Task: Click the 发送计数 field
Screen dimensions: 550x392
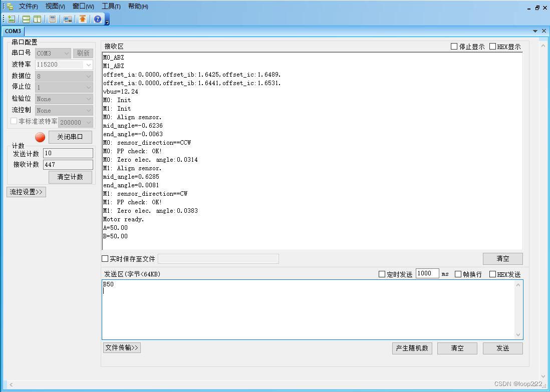Action: click(x=68, y=153)
